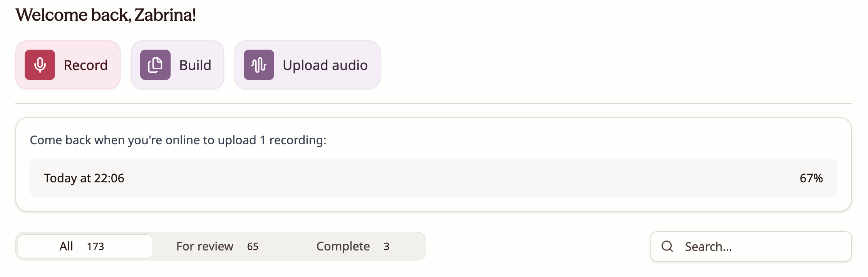The image size is (868, 277).
Task: Click the Welcome back, Zabrina! heading
Action: (x=106, y=15)
